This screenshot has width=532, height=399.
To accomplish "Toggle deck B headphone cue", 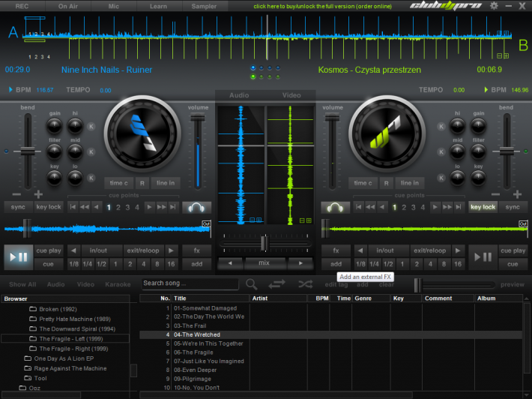I will point(335,208).
